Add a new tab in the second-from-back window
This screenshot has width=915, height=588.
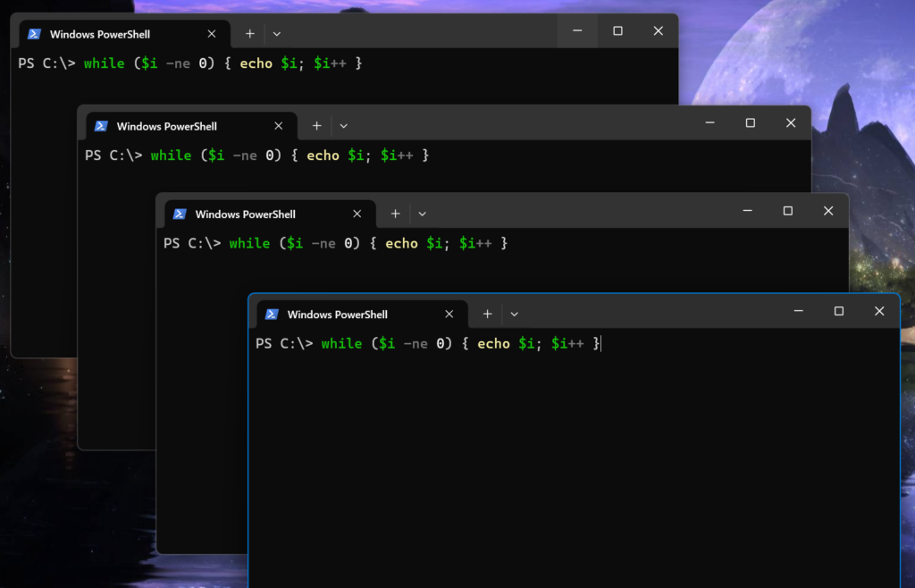(316, 126)
